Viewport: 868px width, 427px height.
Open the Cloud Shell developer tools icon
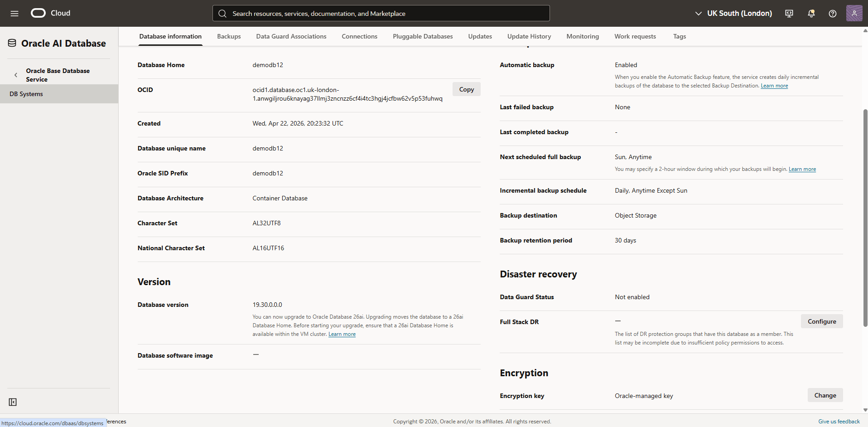789,14
